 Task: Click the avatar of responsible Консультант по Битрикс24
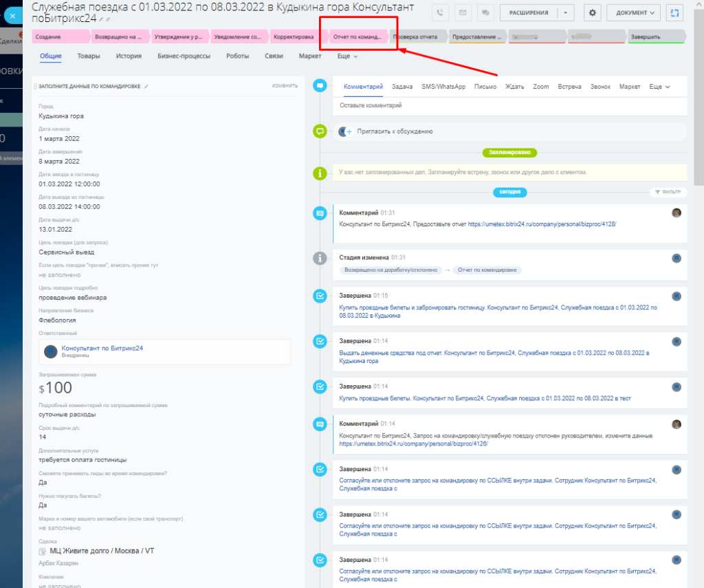pyautogui.click(x=50, y=351)
